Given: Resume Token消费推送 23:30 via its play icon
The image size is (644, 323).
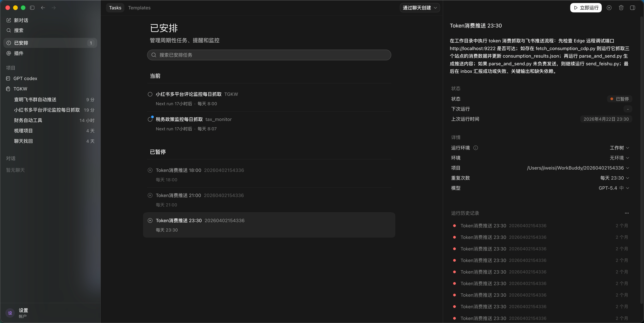Looking at the screenshot, I should click(x=150, y=221).
